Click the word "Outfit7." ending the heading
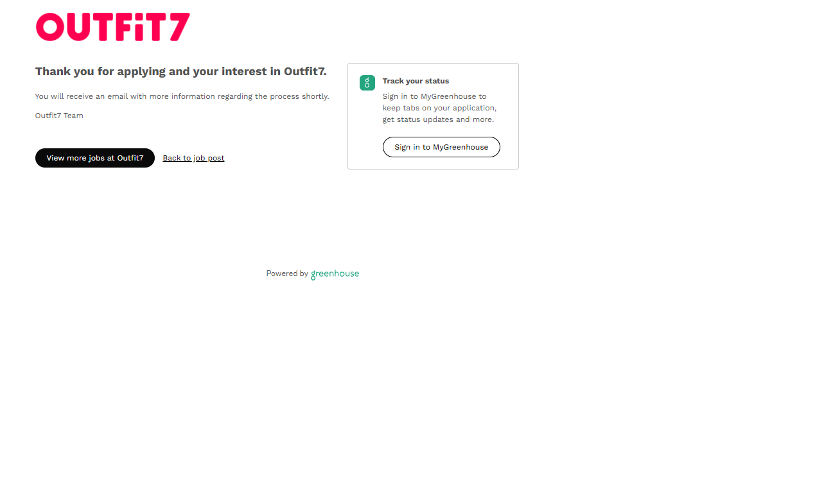This screenshot has height=504, width=833. (x=305, y=71)
